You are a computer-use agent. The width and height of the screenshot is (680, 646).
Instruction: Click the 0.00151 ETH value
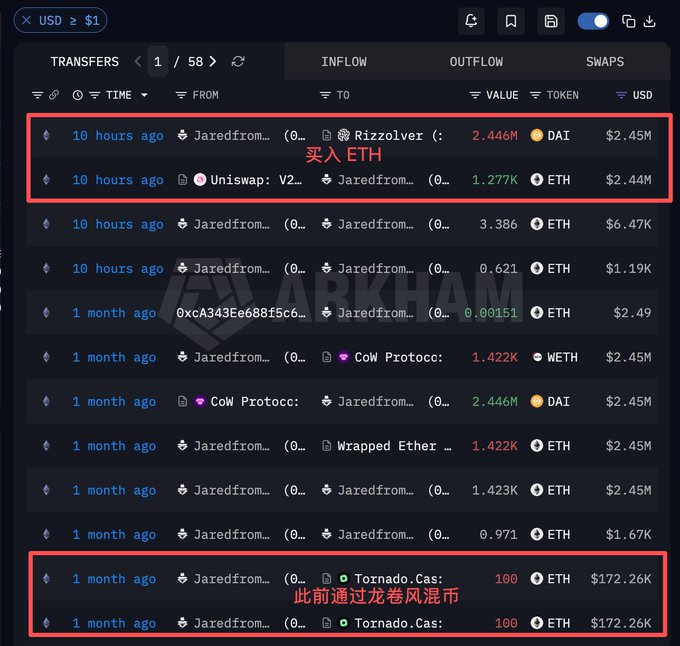[x=490, y=313]
